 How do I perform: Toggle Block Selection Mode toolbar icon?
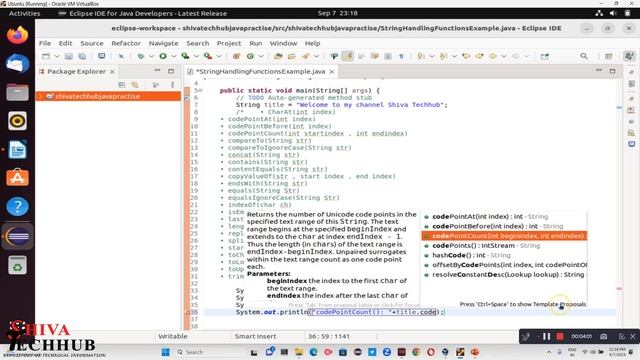pyautogui.click(x=388, y=56)
